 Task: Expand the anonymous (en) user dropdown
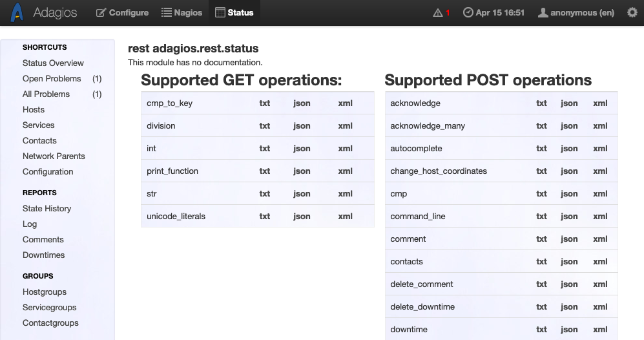coord(576,13)
